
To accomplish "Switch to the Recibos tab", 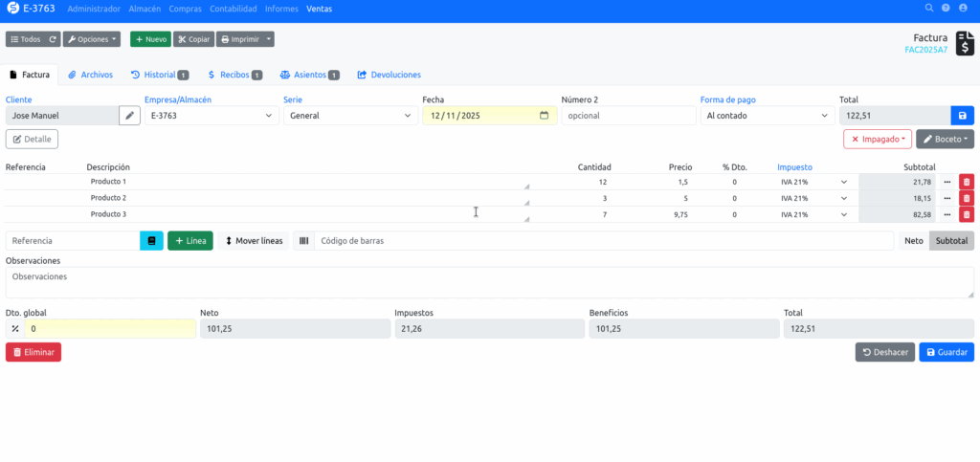I will (234, 75).
